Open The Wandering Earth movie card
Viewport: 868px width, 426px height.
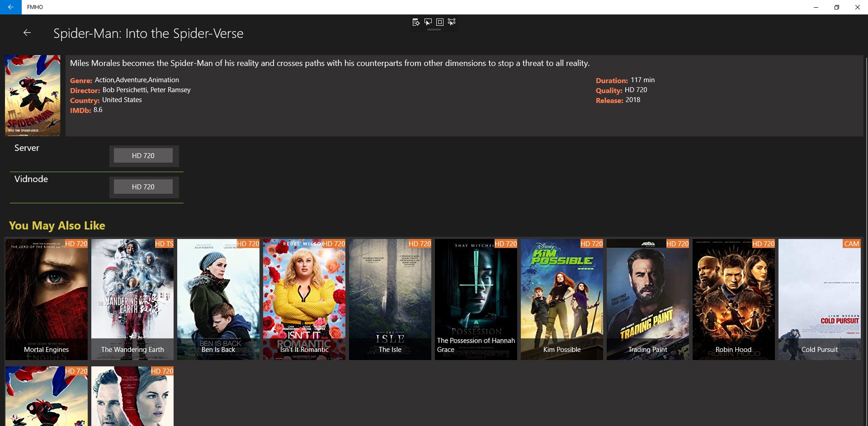tap(132, 300)
